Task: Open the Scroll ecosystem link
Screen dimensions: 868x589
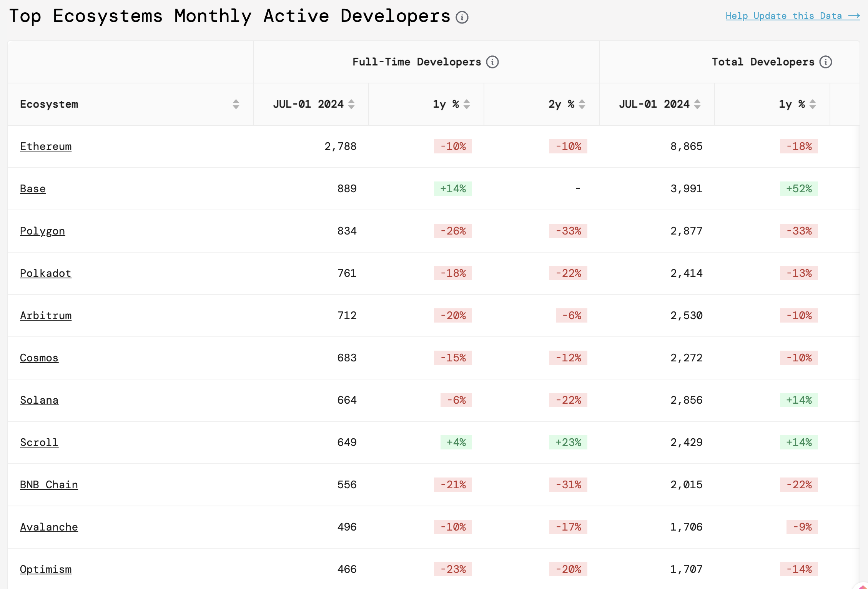Action: tap(39, 443)
